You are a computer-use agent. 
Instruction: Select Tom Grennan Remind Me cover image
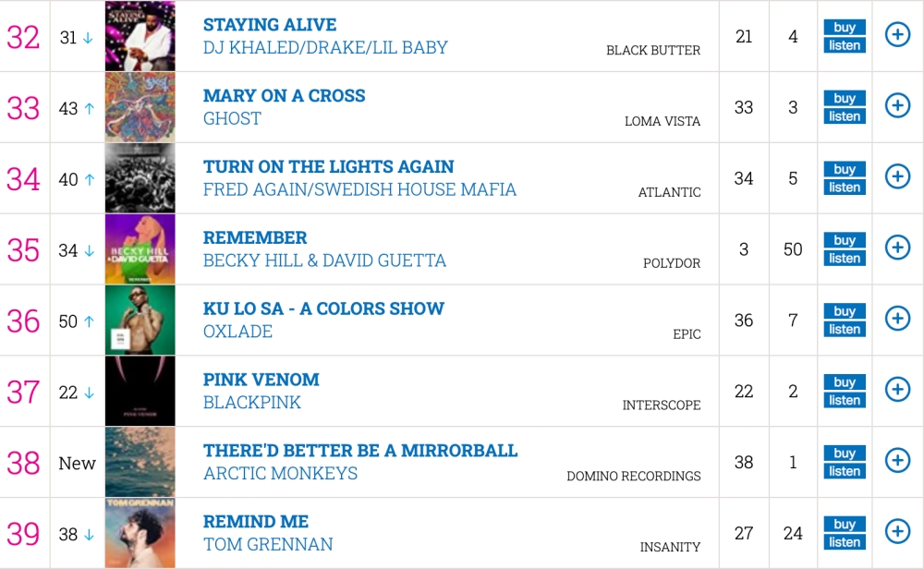pyautogui.click(x=140, y=533)
